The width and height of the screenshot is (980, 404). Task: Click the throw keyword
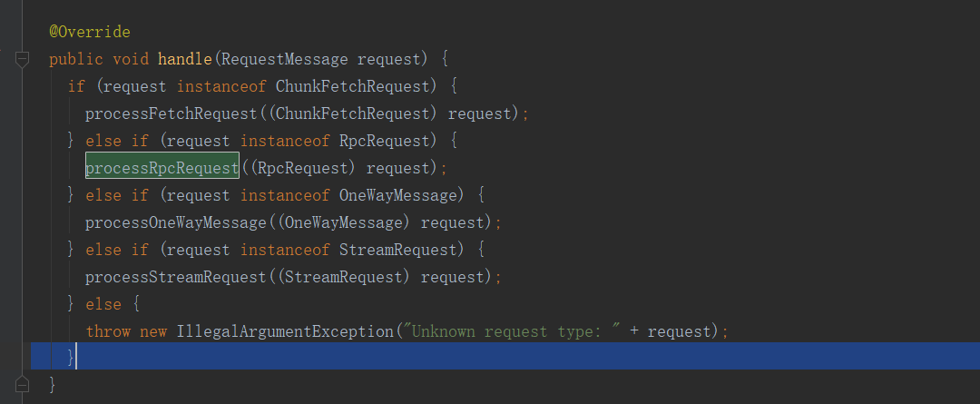click(108, 330)
